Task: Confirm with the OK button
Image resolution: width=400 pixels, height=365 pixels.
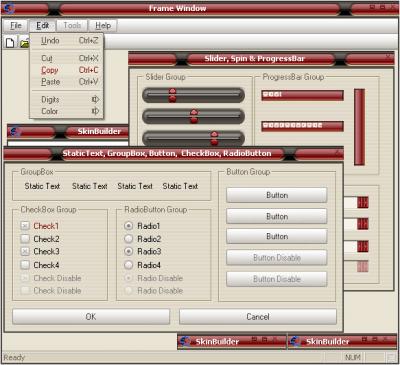Action: coord(91,316)
